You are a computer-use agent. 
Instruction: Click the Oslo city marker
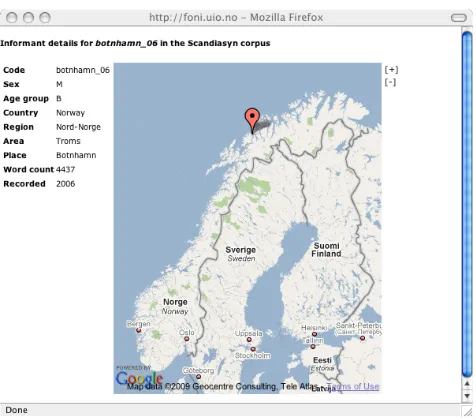click(x=187, y=339)
